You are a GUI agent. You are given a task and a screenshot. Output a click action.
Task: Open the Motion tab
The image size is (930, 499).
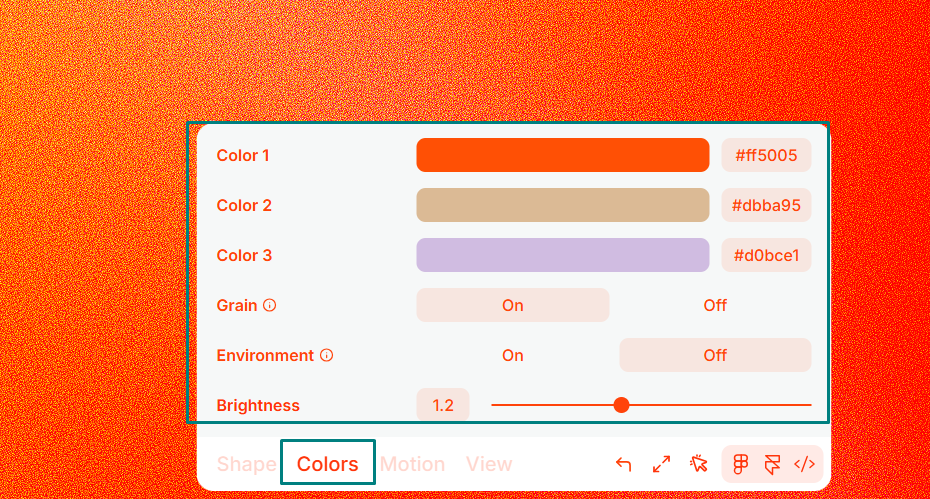point(412,464)
